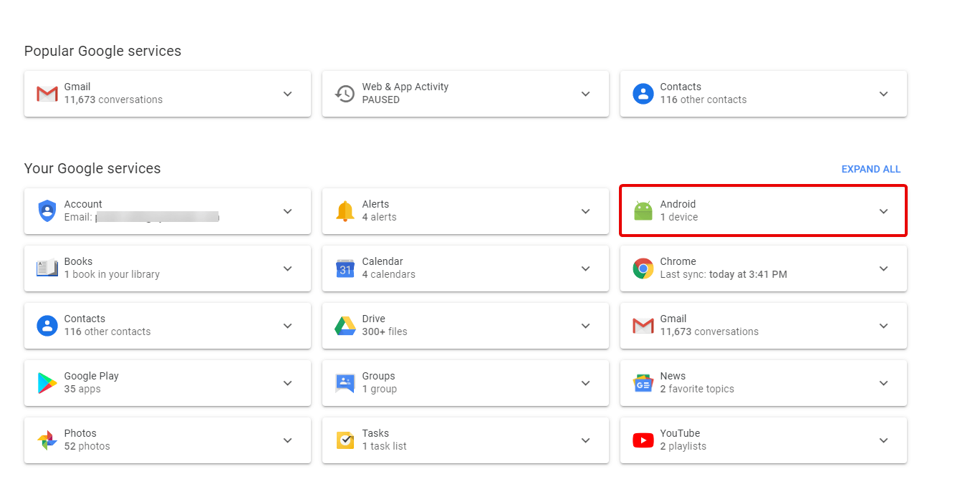
Task: Select the Web & App Activity clock icon
Action: point(345,94)
